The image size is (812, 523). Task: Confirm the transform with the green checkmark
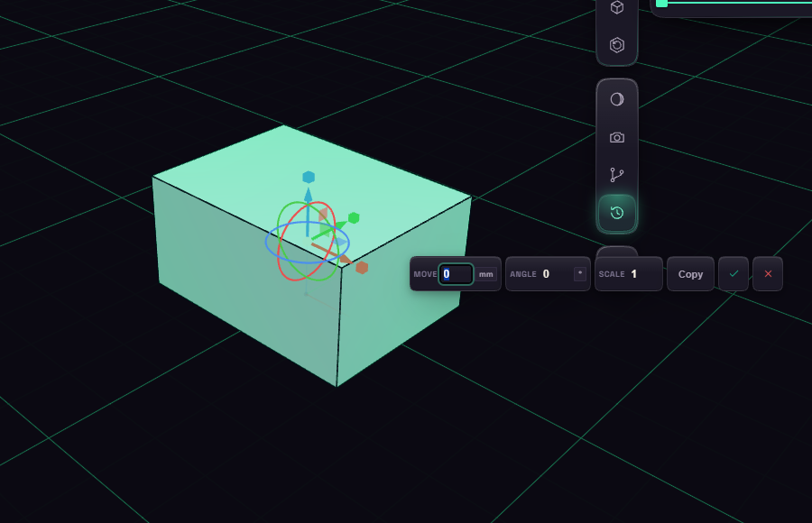coord(734,274)
